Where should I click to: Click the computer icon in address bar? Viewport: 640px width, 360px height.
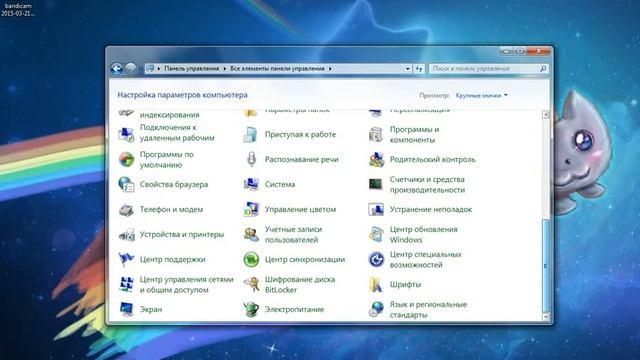[150, 69]
